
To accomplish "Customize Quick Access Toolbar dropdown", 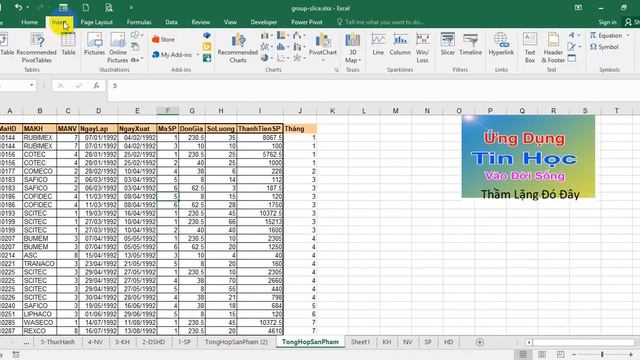I will click(131, 7).
